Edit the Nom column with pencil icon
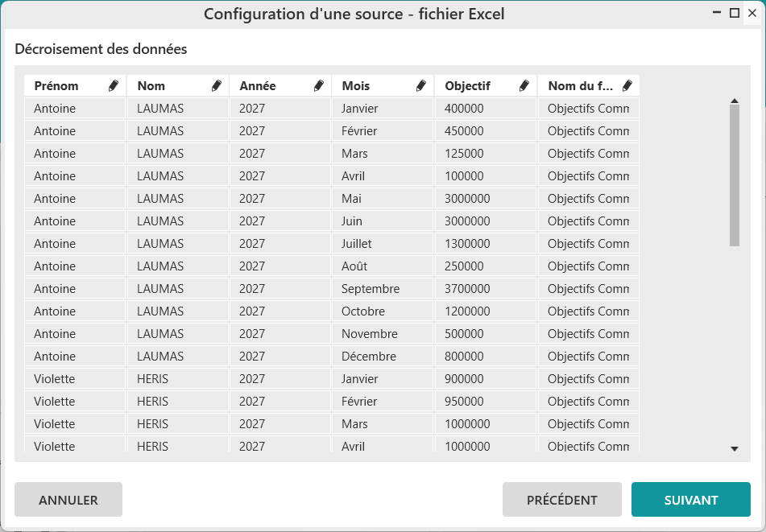Viewport: 766px width, 532px height. coord(217,86)
